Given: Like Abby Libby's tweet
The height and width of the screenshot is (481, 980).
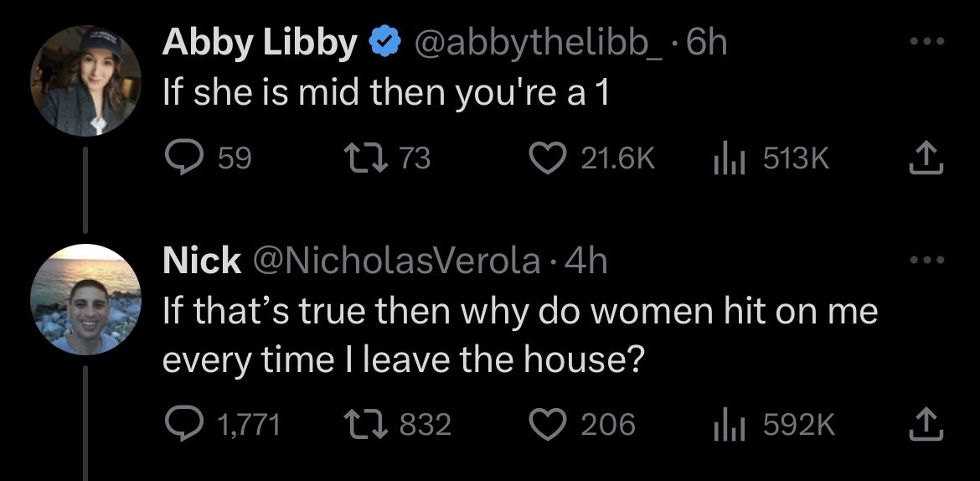Looking at the screenshot, I should 549,158.
